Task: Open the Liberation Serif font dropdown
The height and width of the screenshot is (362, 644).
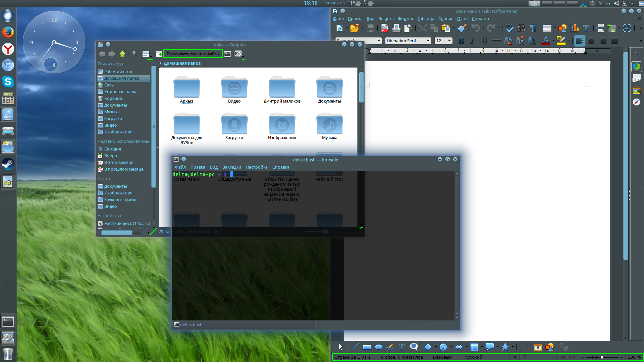Action: click(x=428, y=41)
